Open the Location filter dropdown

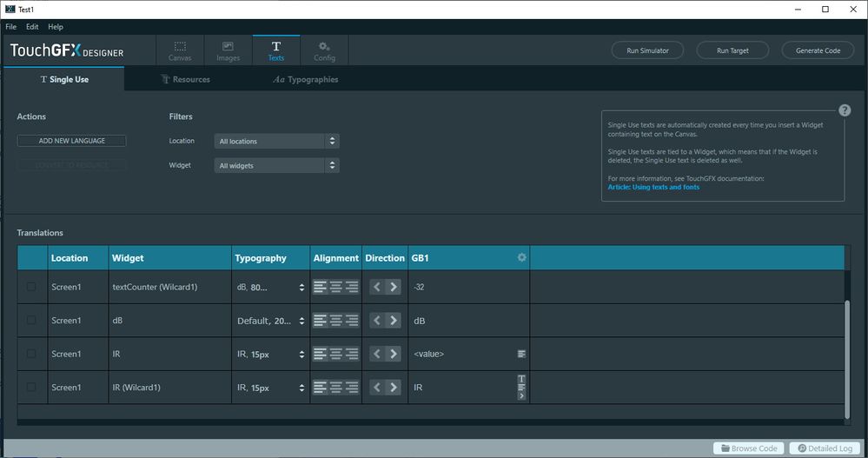[277, 141]
